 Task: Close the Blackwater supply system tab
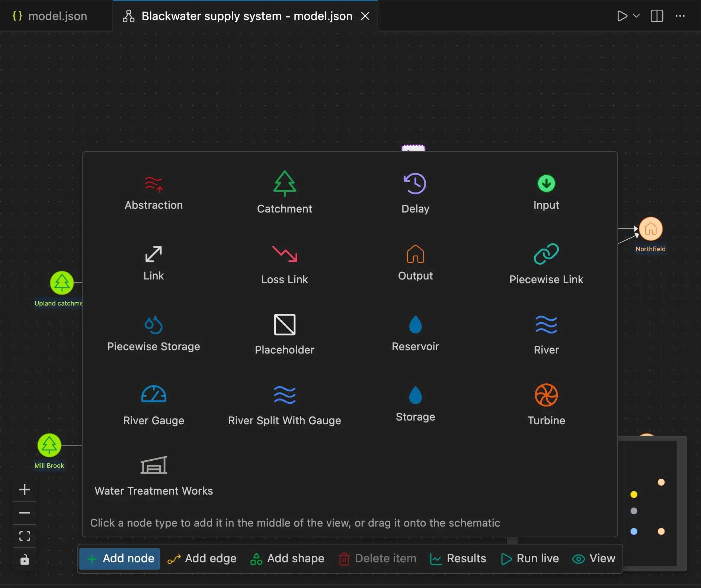(x=365, y=16)
